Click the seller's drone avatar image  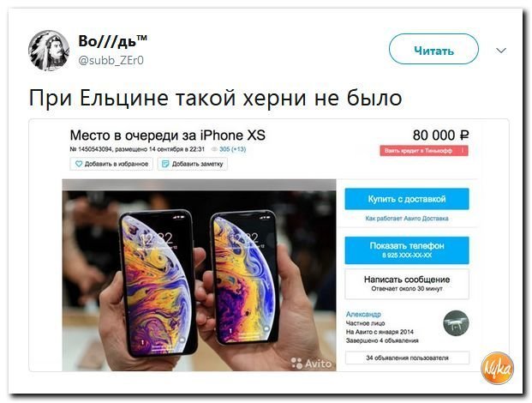coord(456,323)
